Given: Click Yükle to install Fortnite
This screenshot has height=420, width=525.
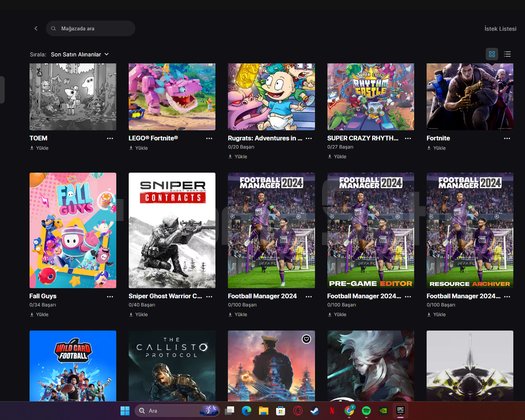Looking at the screenshot, I should tap(436, 148).
